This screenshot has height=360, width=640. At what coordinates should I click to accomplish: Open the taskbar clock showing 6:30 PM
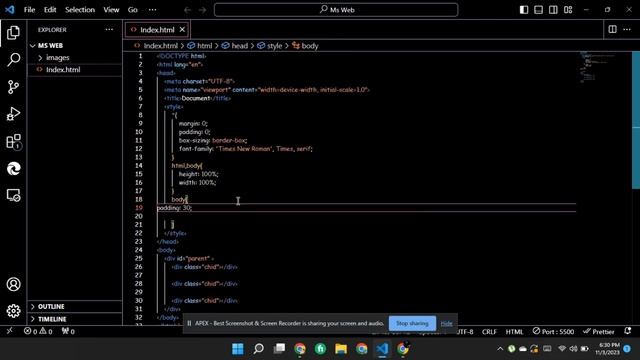(608, 349)
